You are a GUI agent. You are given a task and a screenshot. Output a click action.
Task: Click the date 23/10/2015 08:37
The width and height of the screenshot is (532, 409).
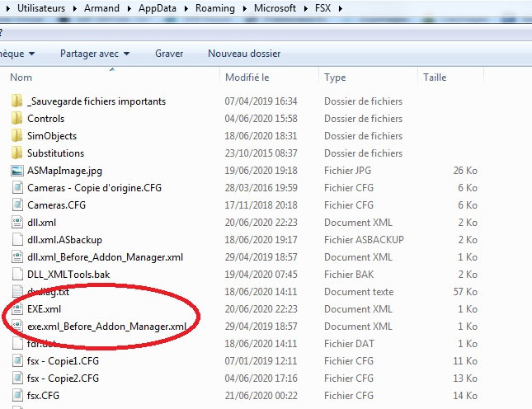pos(261,153)
